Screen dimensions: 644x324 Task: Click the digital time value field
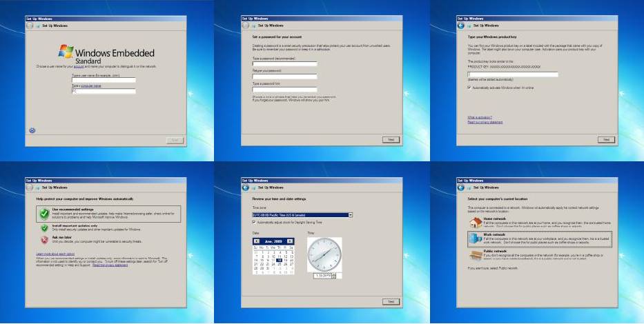(x=322, y=276)
